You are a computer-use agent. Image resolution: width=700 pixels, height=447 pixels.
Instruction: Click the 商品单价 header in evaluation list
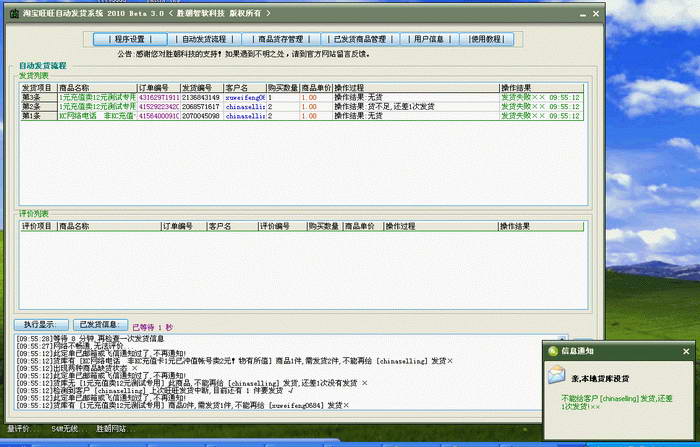pyautogui.click(x=363, y=226)
